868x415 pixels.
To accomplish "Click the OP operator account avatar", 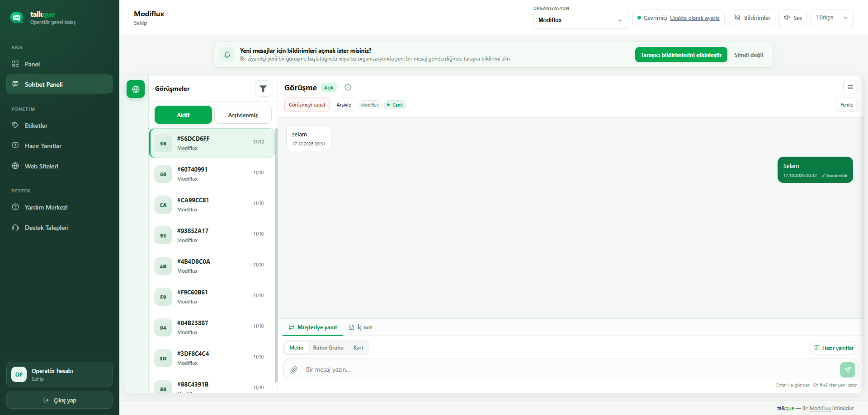I will pos(19,374).
